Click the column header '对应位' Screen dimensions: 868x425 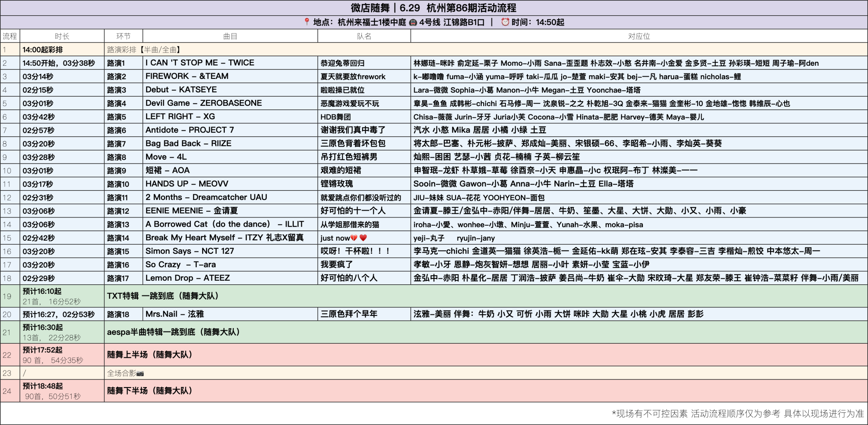[639, 36]
